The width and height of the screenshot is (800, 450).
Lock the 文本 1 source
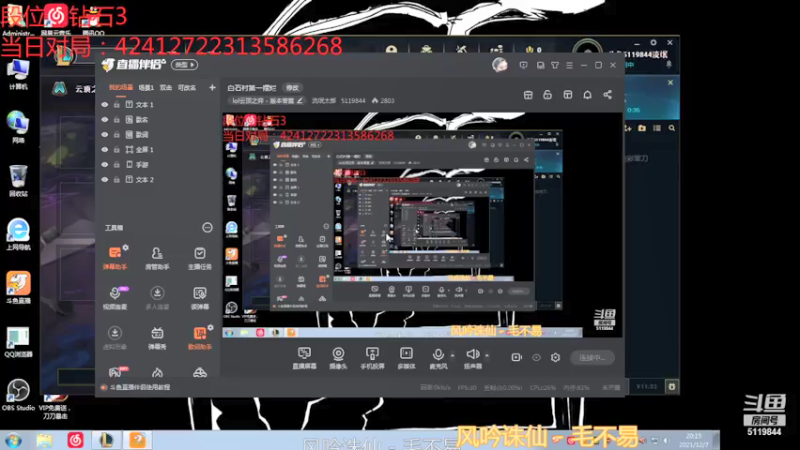click(x=117, y=105)
